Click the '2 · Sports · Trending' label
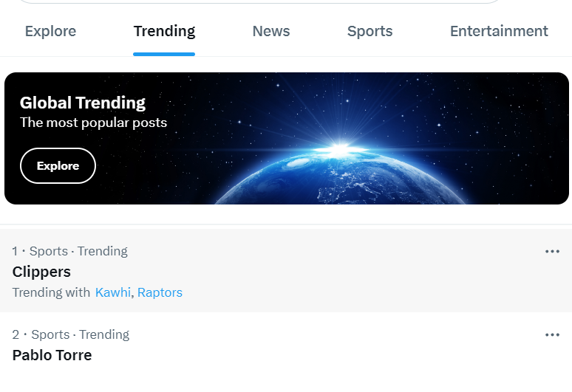This screenshot has width=572, height=392. click(x=71, y=335)
